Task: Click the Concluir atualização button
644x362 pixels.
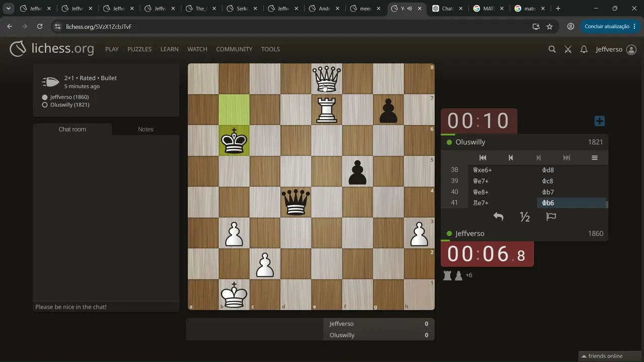Action: [607, 27]
